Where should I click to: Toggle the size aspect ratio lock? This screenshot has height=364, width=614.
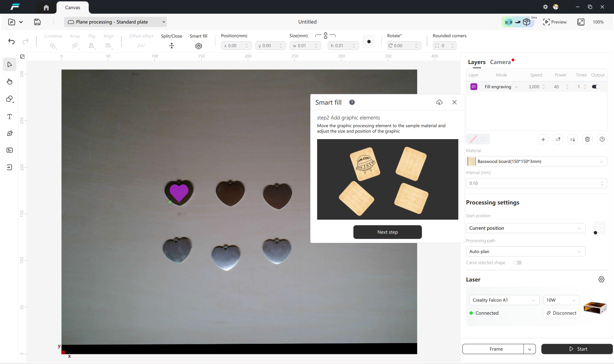[325, 36]
